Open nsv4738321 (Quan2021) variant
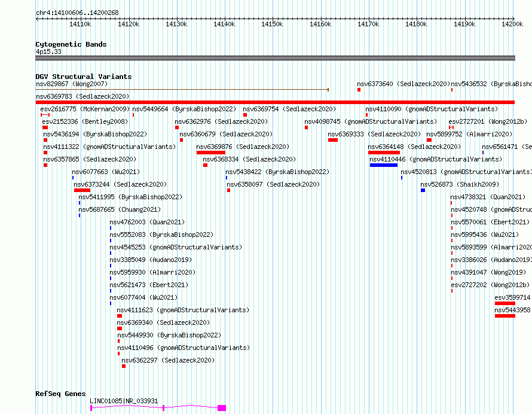Viewport: 532px width, 414px height. click(x=488, y=197)
